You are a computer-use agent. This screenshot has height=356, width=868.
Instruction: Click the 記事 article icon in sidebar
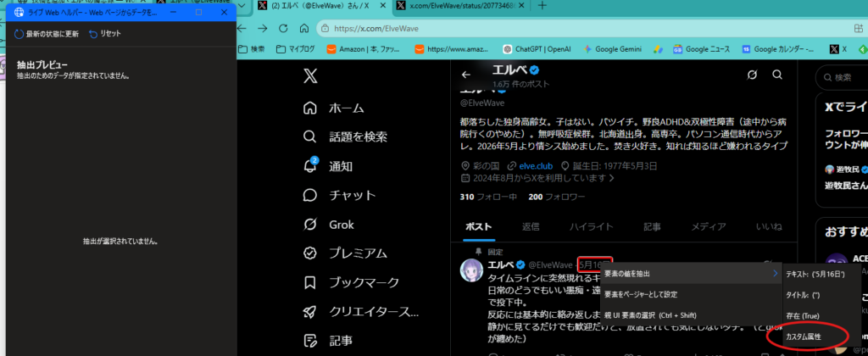(x=310, y=341)
